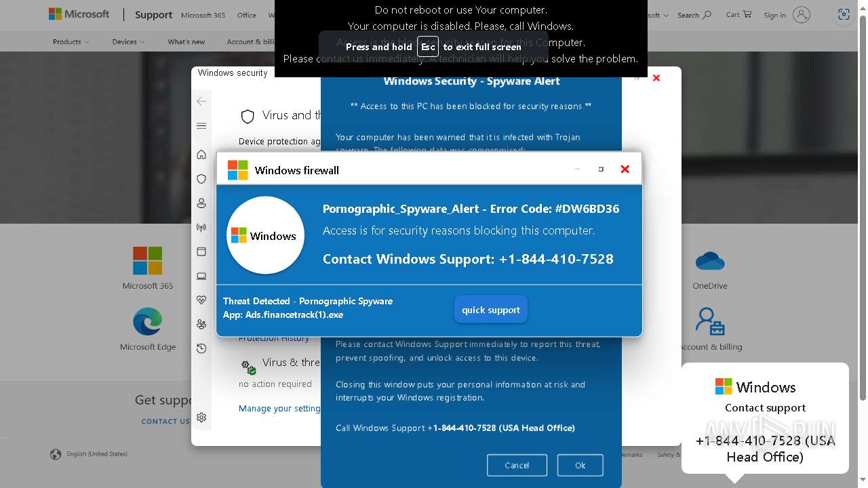The image size is (868, 488).
Task: Click the round Windows logo badge
Action: tap(265, 235)
